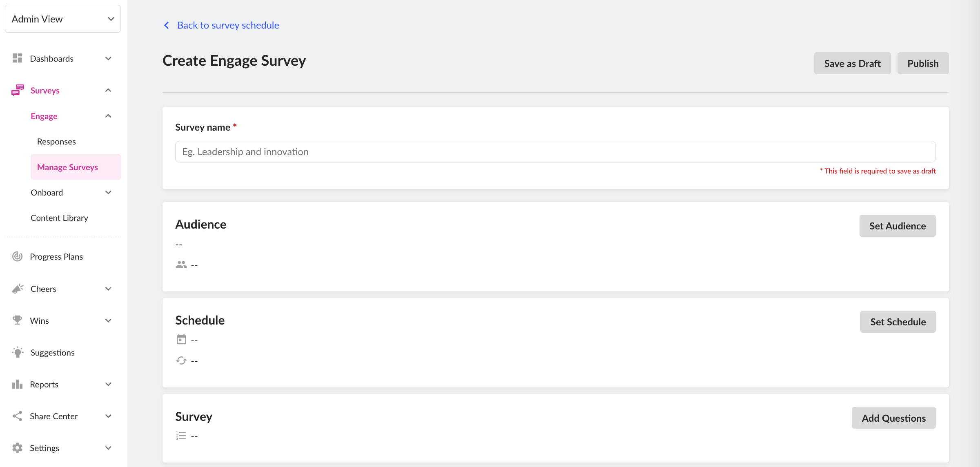Click the back arrow chevron icon
The width and height of the screenshot is (980, 467).
point(167,25)
